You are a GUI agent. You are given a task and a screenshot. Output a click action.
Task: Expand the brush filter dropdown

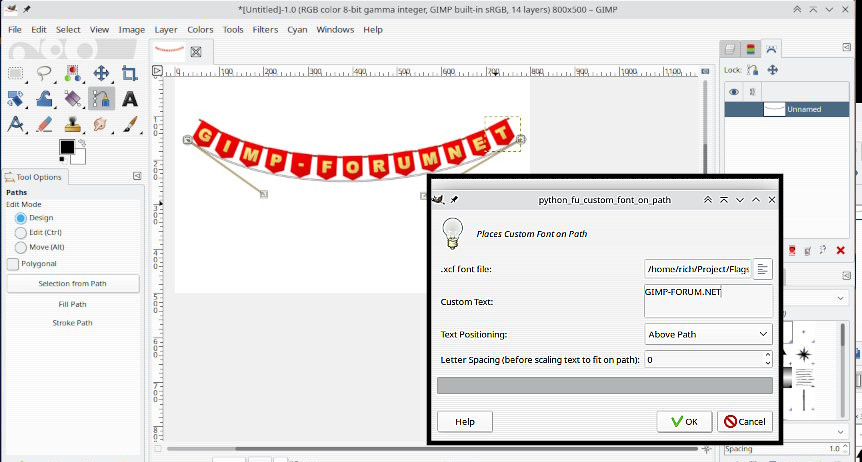click(841, 298)
